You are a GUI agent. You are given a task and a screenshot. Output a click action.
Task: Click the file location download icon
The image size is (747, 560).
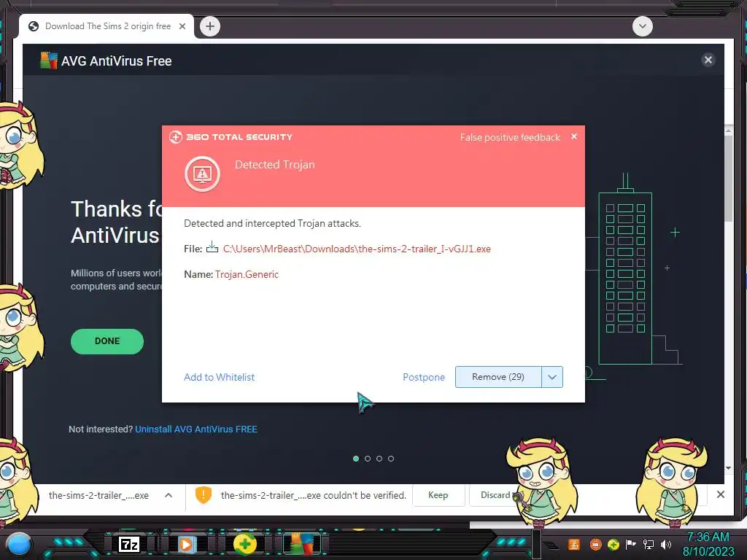(x=212, y=248)
